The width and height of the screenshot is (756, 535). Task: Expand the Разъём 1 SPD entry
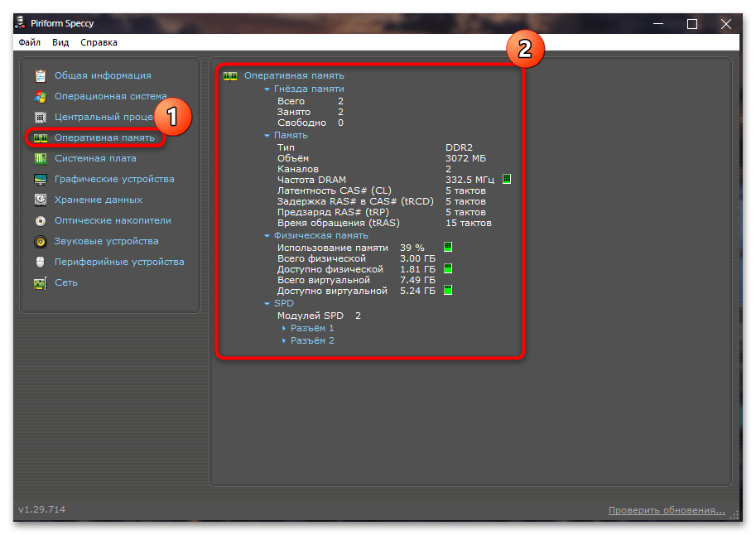[284, 328]
